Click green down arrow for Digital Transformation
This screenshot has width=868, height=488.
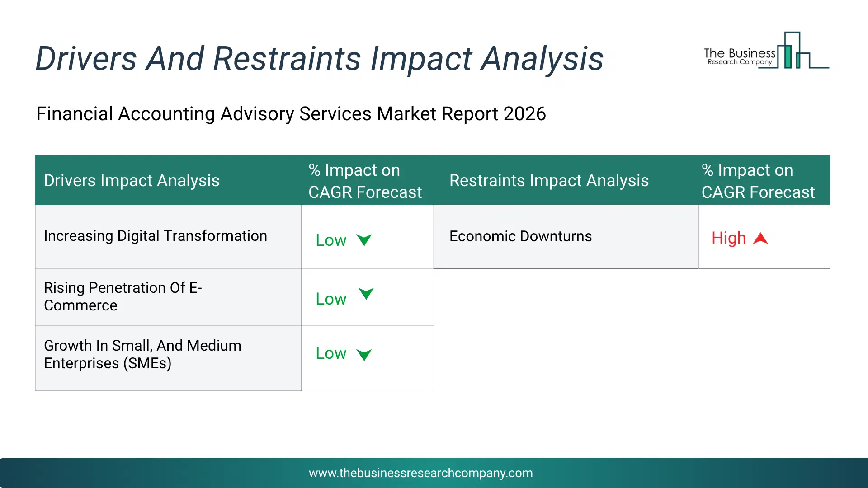(364, 240)
